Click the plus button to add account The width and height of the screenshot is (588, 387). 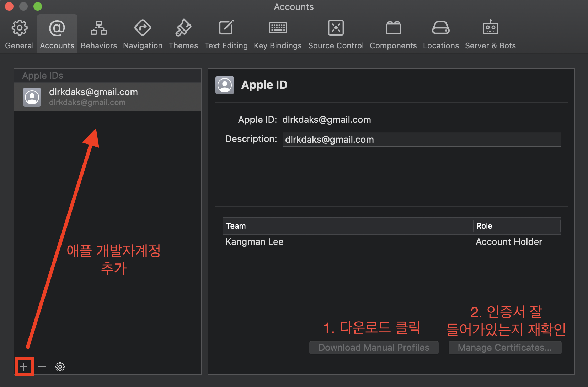pyautogui.click(x=24, y=367)
